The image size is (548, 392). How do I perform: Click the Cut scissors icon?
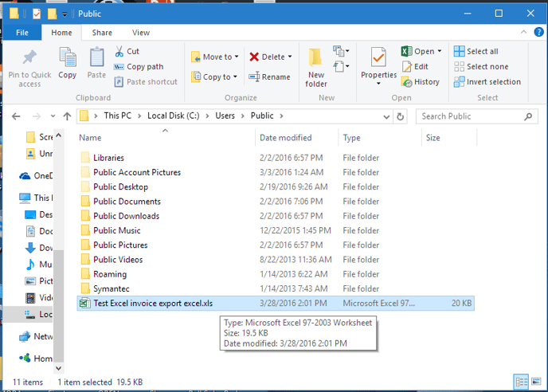point(119,52)
